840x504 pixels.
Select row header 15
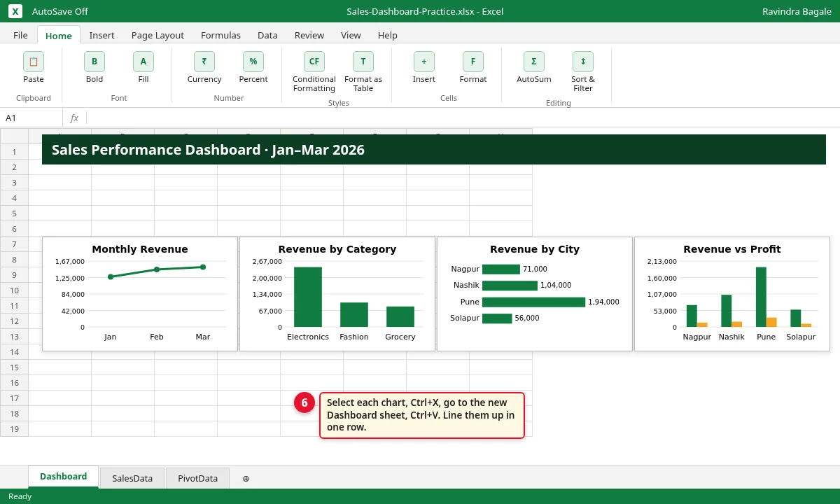coord(14,367)
